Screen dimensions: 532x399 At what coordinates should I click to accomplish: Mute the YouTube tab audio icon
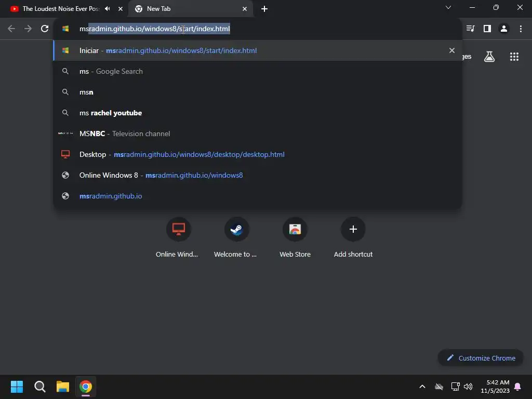pos(108,9)
